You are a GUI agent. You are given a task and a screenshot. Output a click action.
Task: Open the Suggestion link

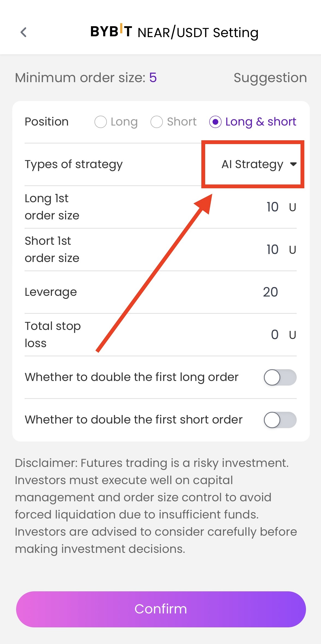(270, 78)
